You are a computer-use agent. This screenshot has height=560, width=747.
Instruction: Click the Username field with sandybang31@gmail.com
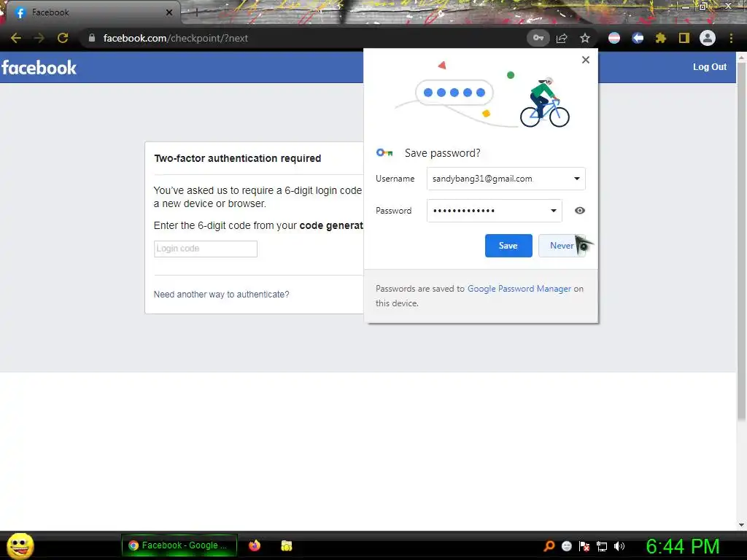click(506, 179)
